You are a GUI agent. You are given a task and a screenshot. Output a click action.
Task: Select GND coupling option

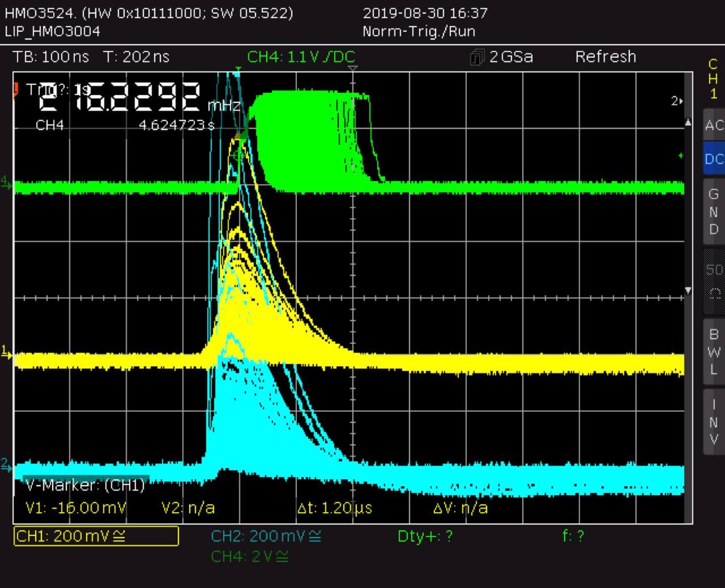(x=714, y=212)
